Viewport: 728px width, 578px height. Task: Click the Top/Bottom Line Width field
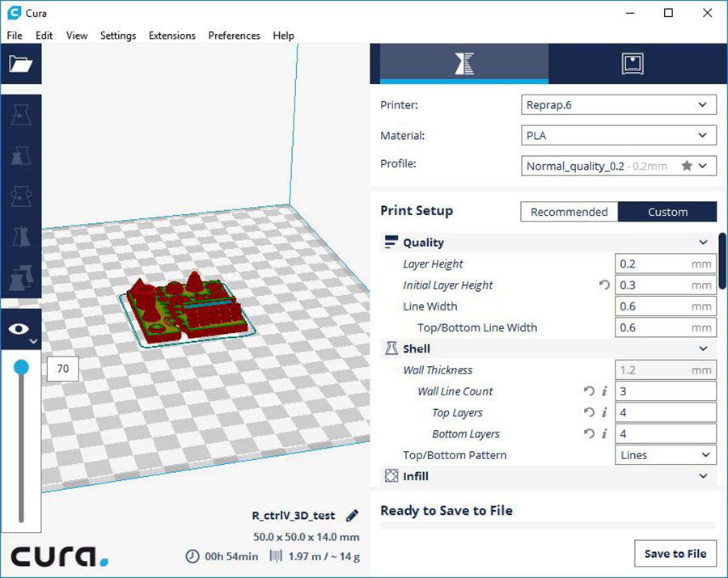tap(666, 327)
